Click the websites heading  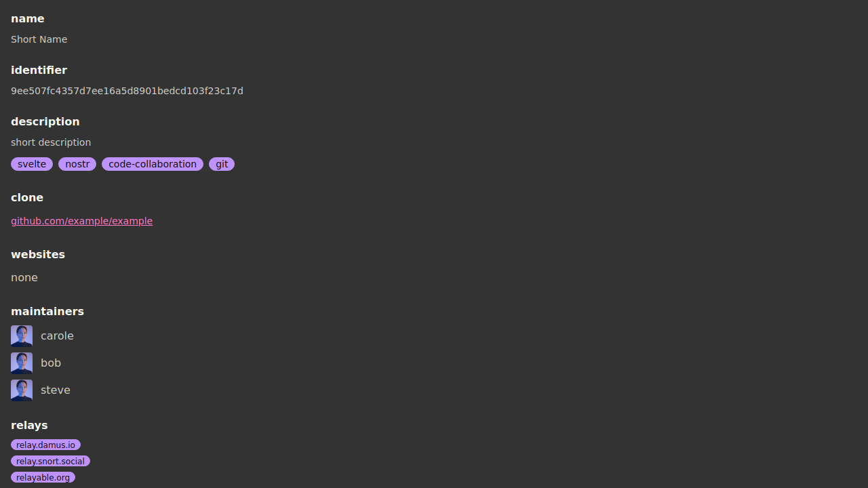coord(38,254)
